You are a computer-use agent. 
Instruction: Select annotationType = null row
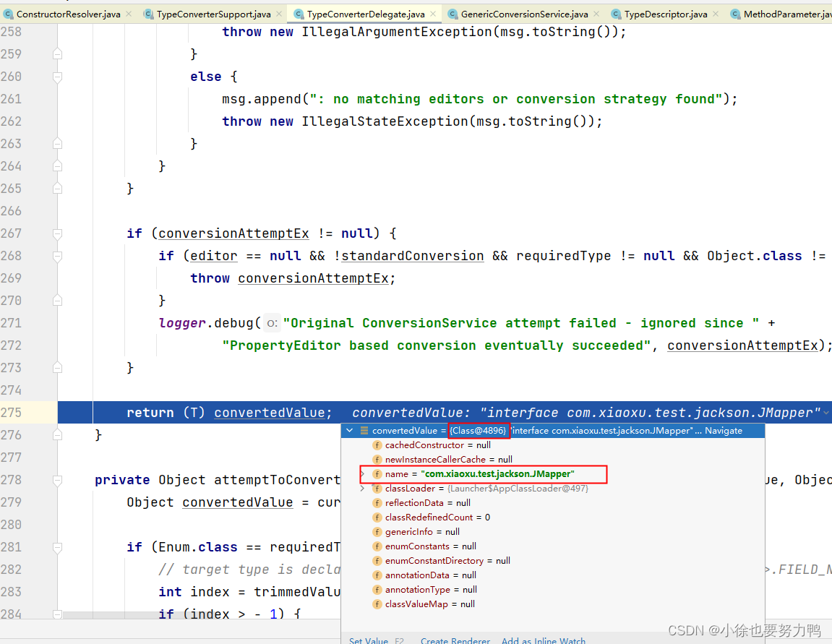[x=552, y=589]
